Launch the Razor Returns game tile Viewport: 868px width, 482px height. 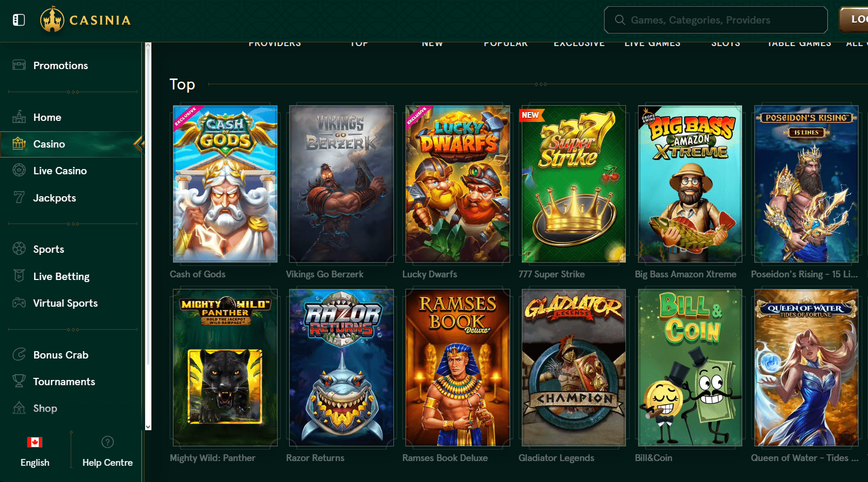pyautogui.click(x=342, y=367)
